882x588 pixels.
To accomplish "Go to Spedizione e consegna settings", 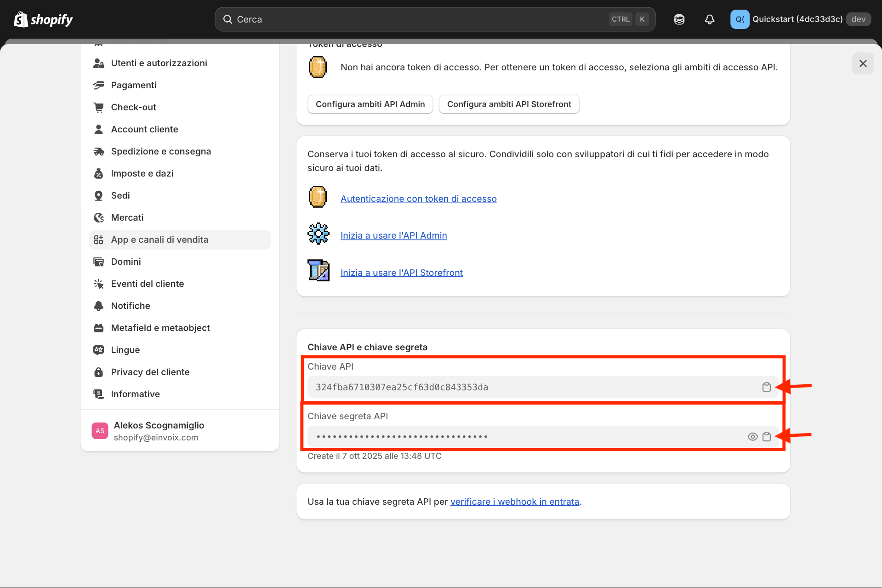I will 161,151.
